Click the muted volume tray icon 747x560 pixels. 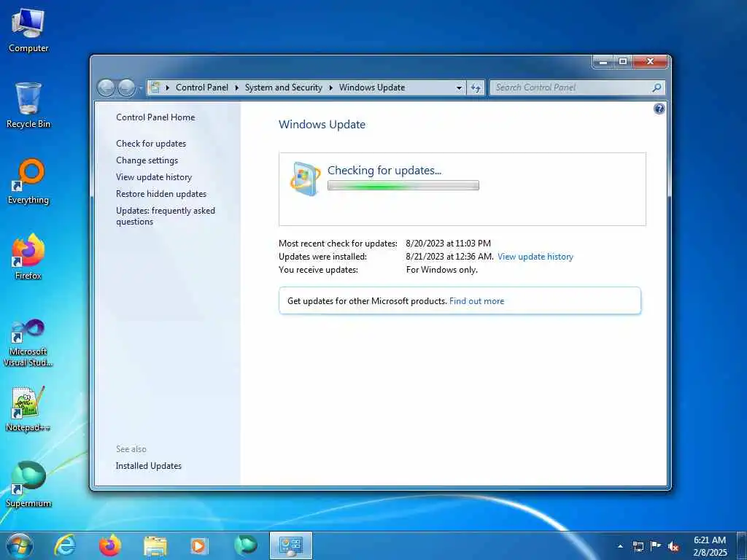[x=673, y=546]
